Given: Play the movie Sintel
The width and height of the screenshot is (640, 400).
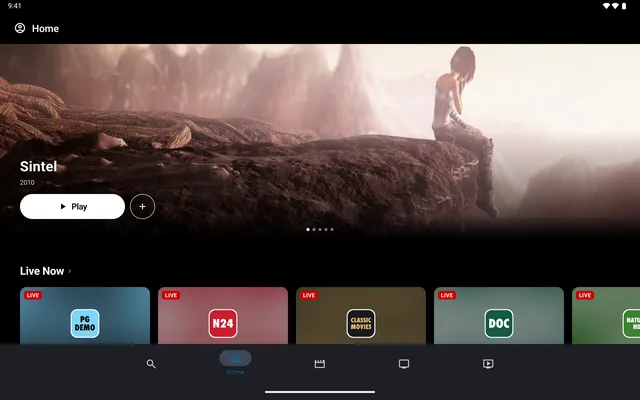Looking at the screenshot, I should [x=72, y=207].
